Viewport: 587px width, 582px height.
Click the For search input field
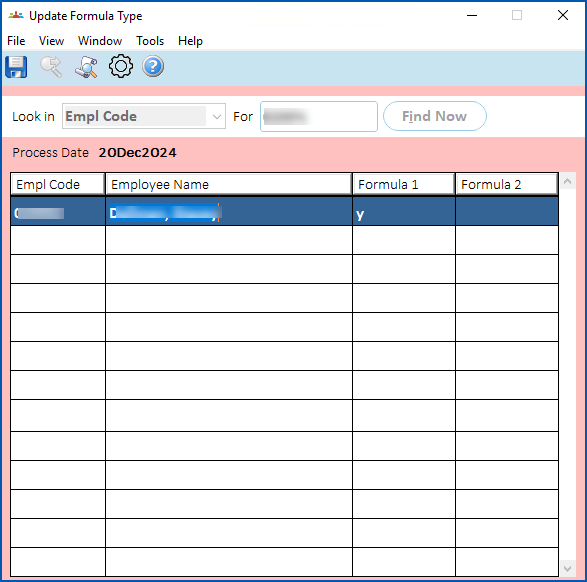(319, 116)
